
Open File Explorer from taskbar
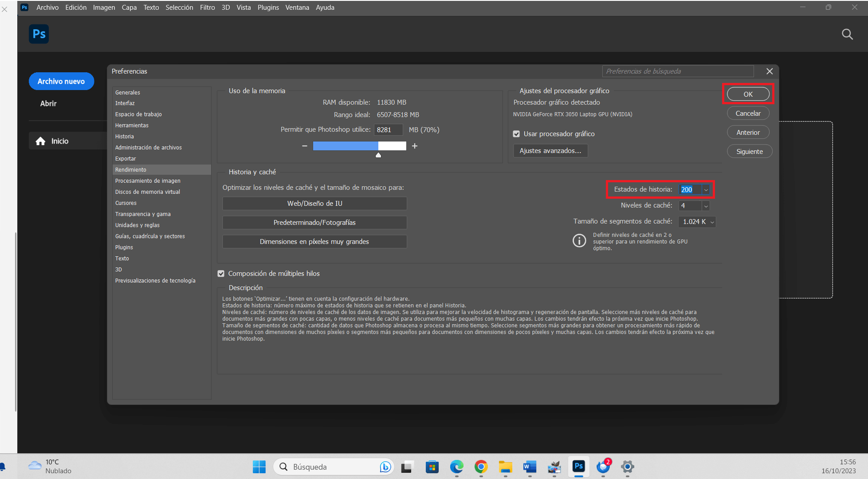click(505, 467)
